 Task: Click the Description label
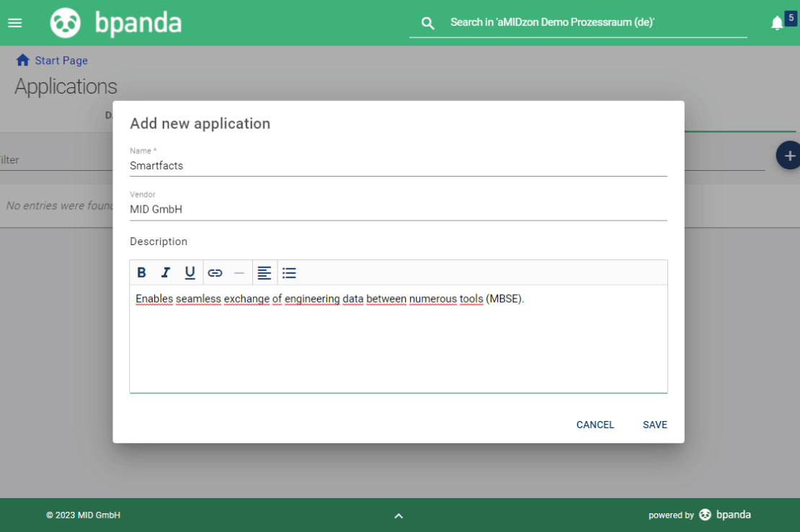pos(159,241)
